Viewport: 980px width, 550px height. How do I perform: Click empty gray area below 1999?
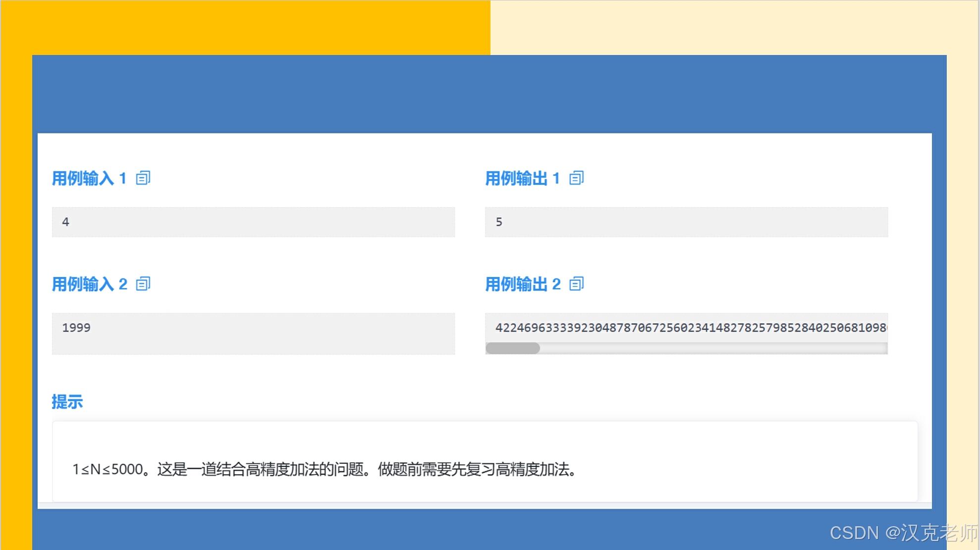(x=253, y=345)
